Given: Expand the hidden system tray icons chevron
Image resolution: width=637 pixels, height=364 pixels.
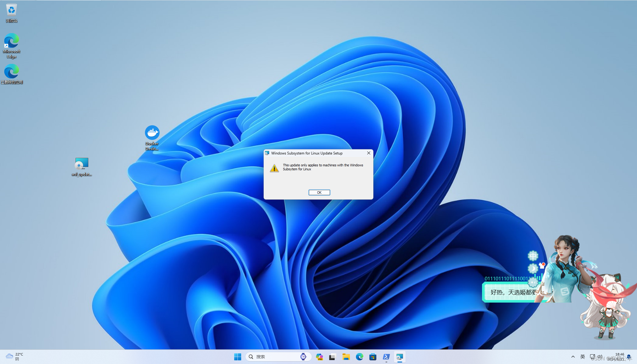Looking at the screenshot, I should coord(573,357).
